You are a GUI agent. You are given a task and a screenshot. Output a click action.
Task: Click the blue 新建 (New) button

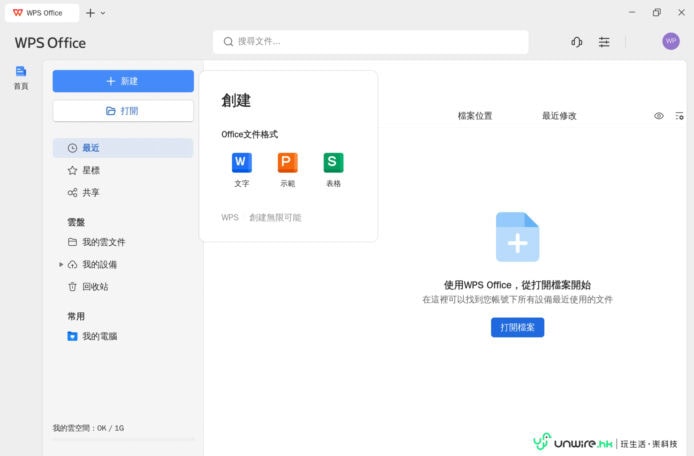123,81
